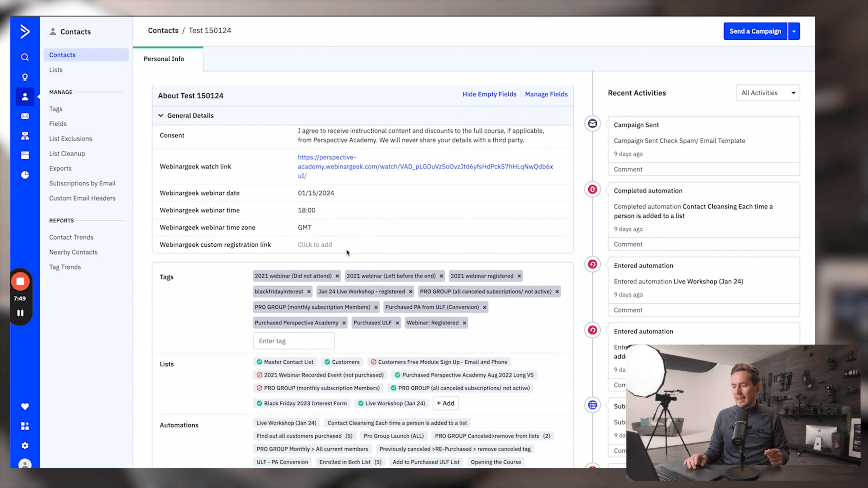The height and width of the screenshot is (488, 868).
Task: Go to Lists in Contacts menu
Action: pos(56,70)
